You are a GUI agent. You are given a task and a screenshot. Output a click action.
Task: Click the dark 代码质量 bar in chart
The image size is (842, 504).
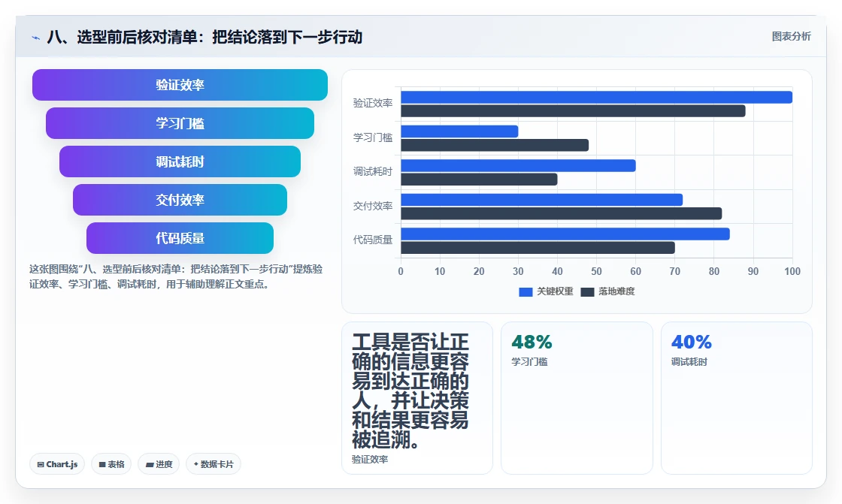pos(538,248)
